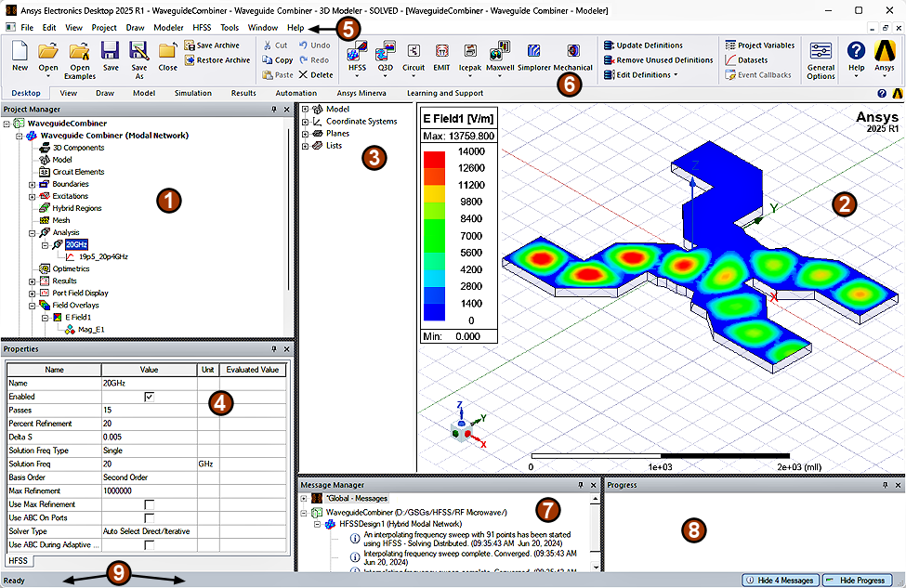The width and height of the screenshot is (906, 588).
Task: Click the HFSS tab in the Properties panel
Action: click(19, 560)
